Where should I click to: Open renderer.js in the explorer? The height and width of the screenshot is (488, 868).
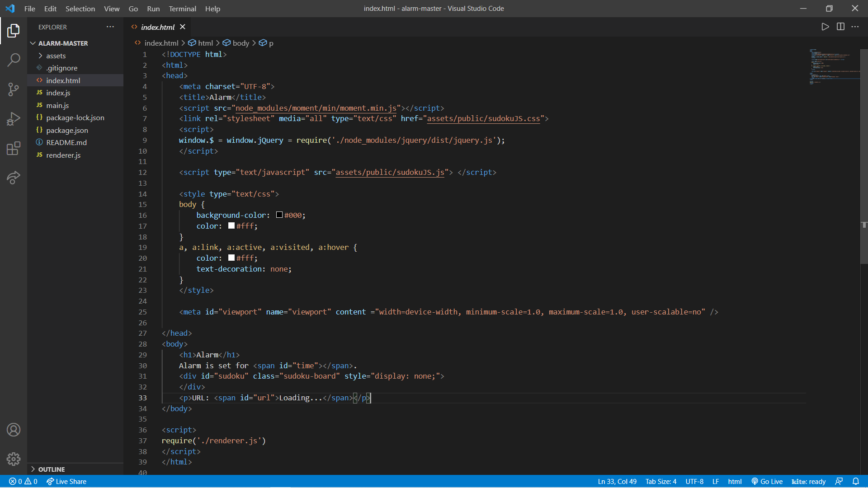click(63, 155)
